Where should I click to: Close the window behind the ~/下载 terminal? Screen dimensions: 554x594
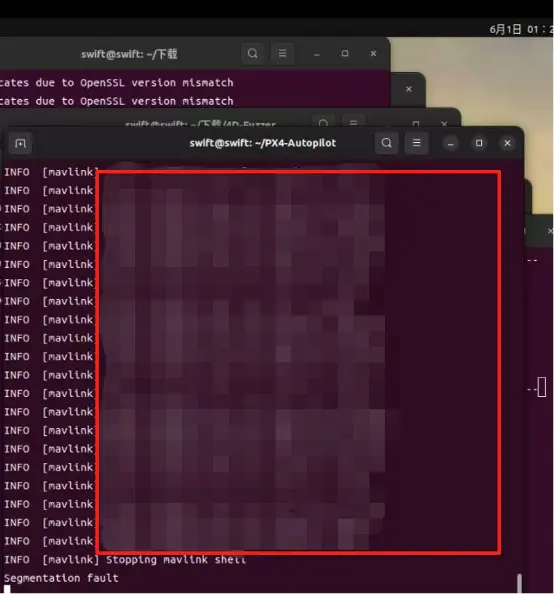click(x=408, y=89)
